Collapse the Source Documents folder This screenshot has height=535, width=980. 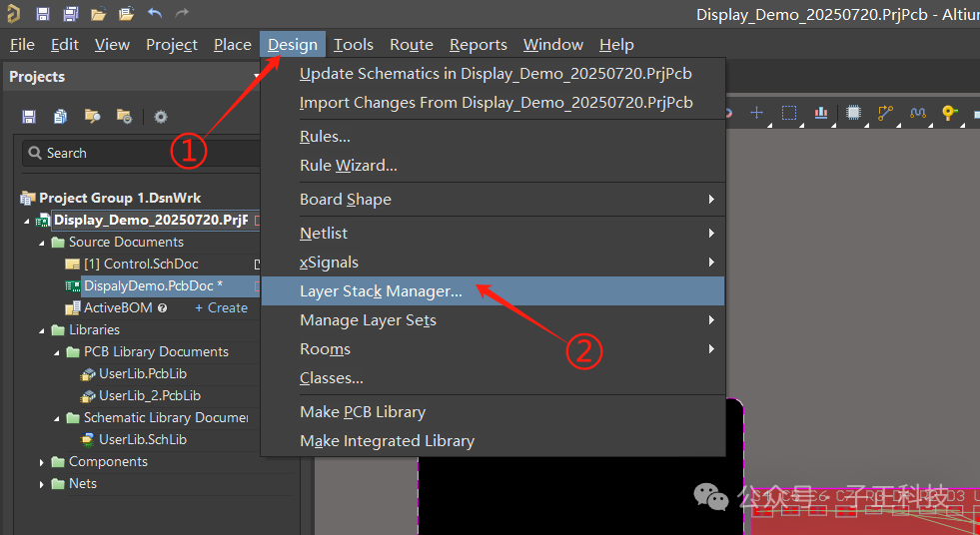42,243
